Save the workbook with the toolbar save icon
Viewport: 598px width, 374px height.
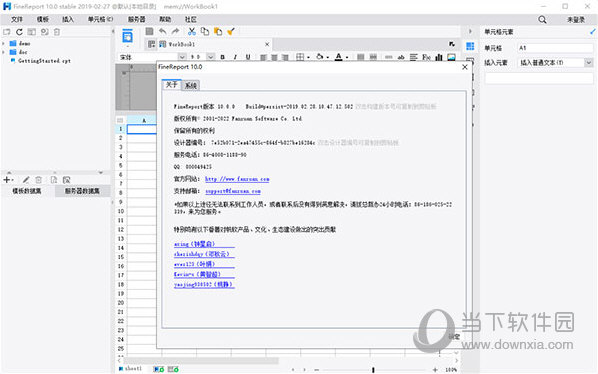150,32
